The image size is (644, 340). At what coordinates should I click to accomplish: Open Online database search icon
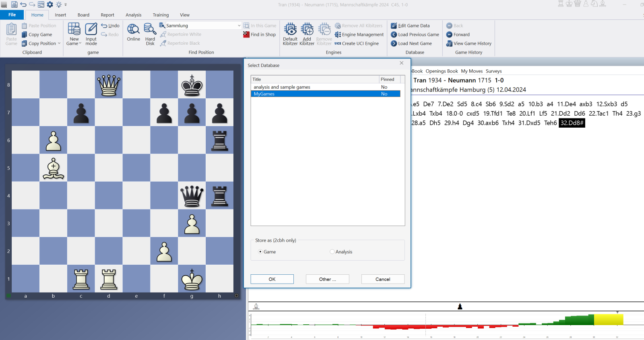pyautogui.click(x=133, y=30)
